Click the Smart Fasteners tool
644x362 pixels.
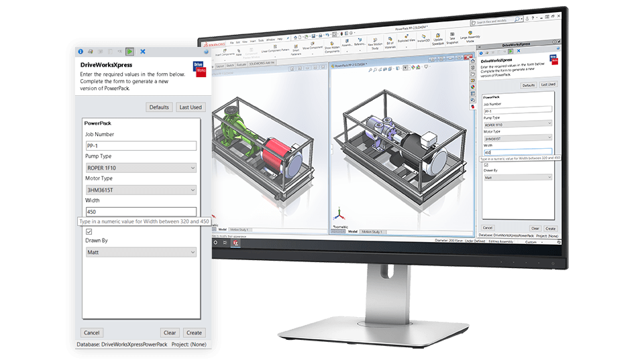[296, 49]
